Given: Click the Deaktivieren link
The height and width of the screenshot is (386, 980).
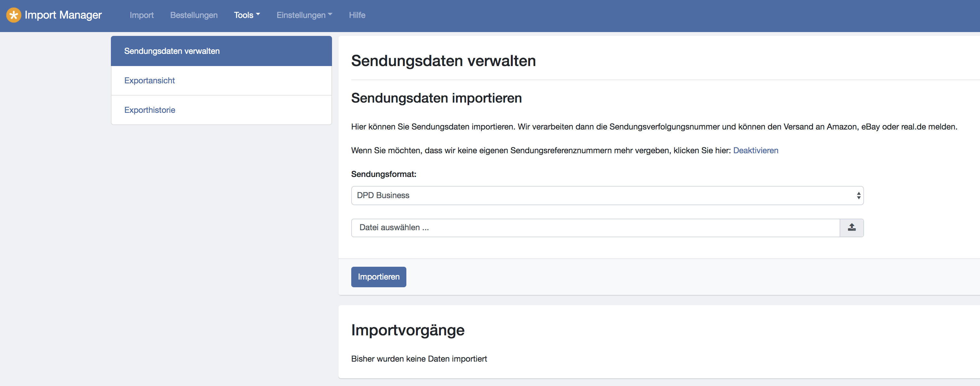Looking at the screenshot, I should pyautogui.click(x=756, y=150).
